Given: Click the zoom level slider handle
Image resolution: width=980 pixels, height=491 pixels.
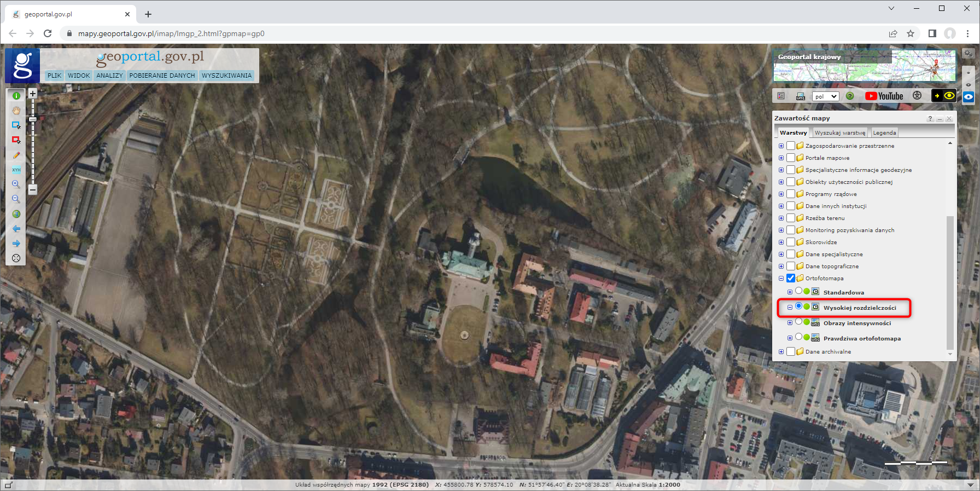Looking at the screenshot, I should point(33,119).
